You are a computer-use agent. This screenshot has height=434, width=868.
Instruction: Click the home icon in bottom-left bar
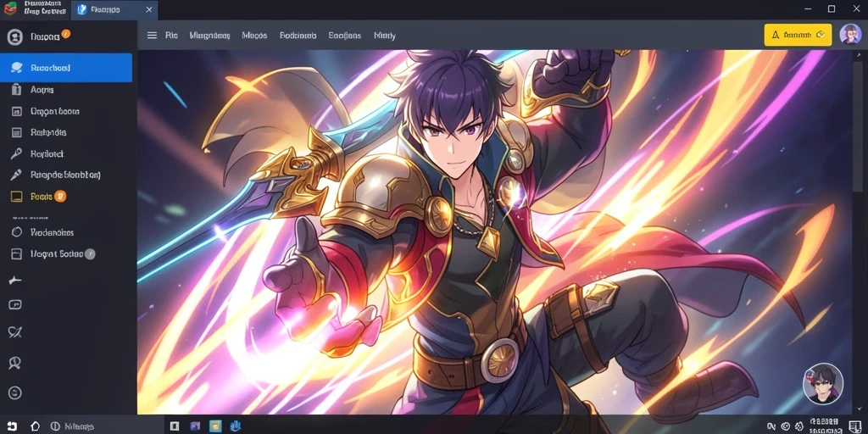pyautogui.click(x=35, y=426)
